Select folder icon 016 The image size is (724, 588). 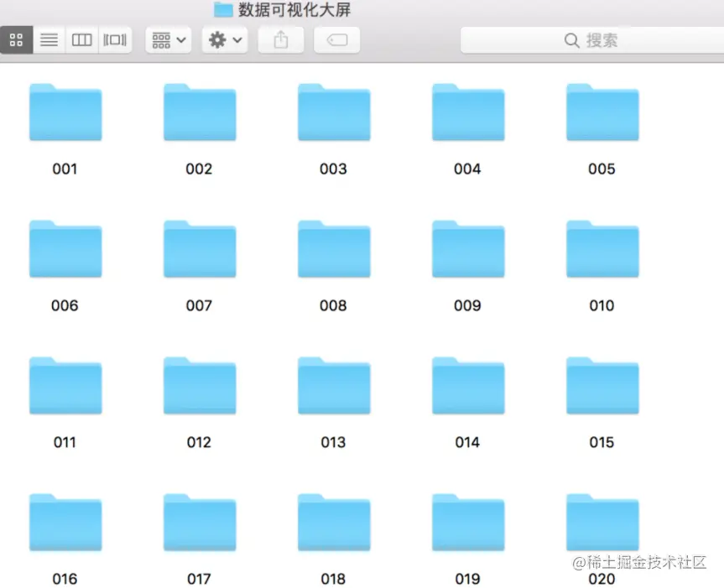pyautogui.click(x=65, y=522)
